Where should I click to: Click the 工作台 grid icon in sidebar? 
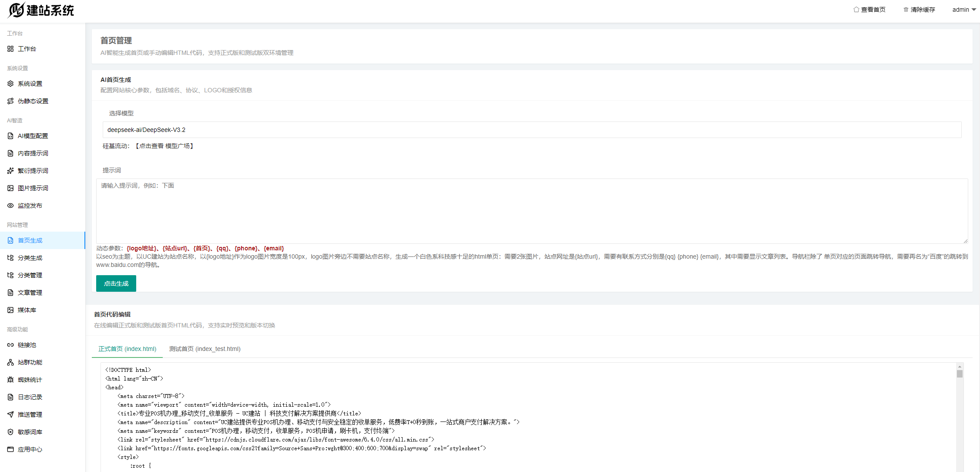10,49
